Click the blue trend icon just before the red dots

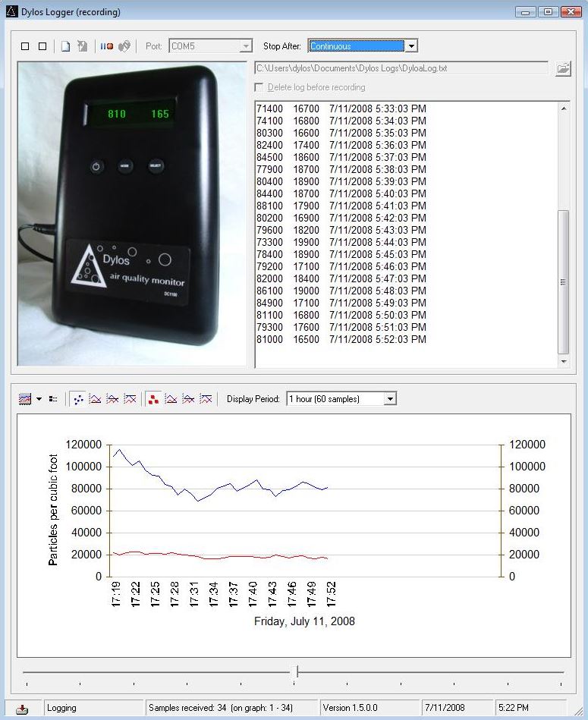coord(130,398)
